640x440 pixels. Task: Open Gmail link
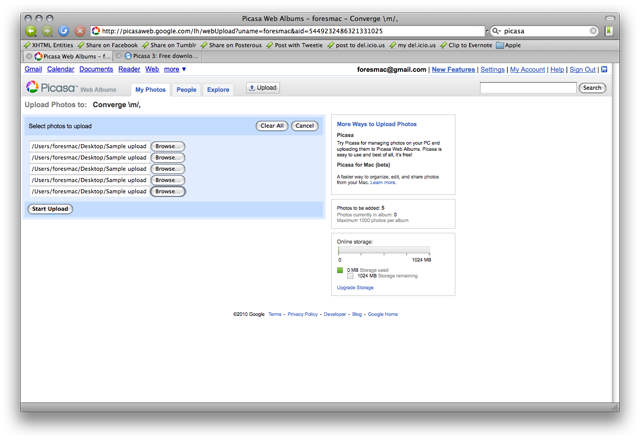[x=33, y=69]
